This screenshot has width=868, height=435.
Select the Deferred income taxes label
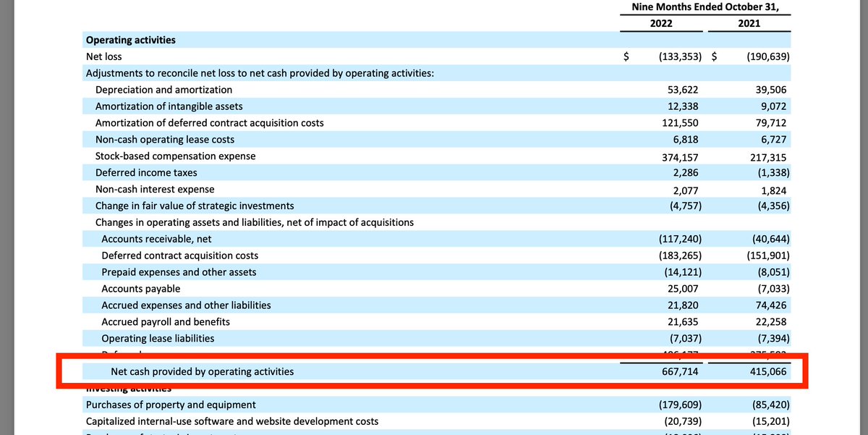click(x=146, y=173)
